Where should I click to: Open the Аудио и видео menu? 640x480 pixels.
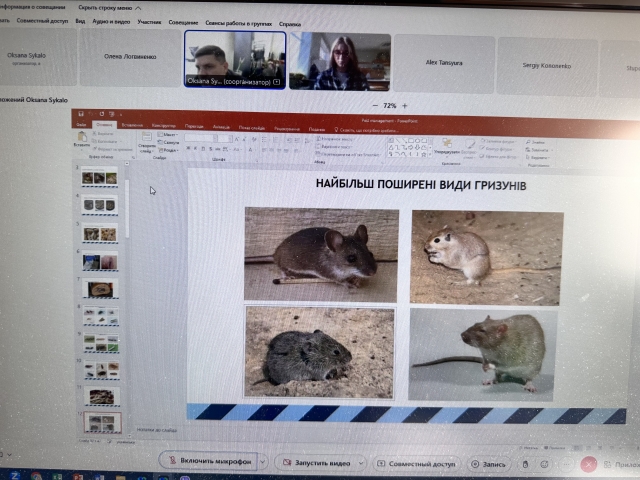pyautogui.click(x=111, y=21)
